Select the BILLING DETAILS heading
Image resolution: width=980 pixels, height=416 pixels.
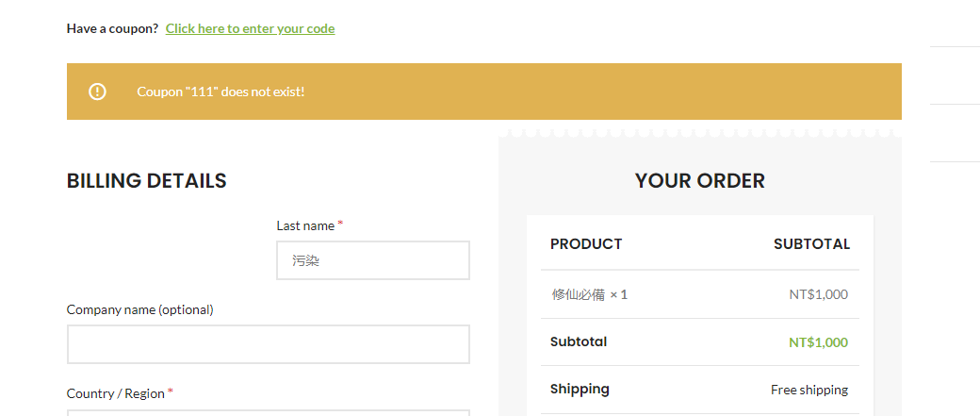point(146,180)
